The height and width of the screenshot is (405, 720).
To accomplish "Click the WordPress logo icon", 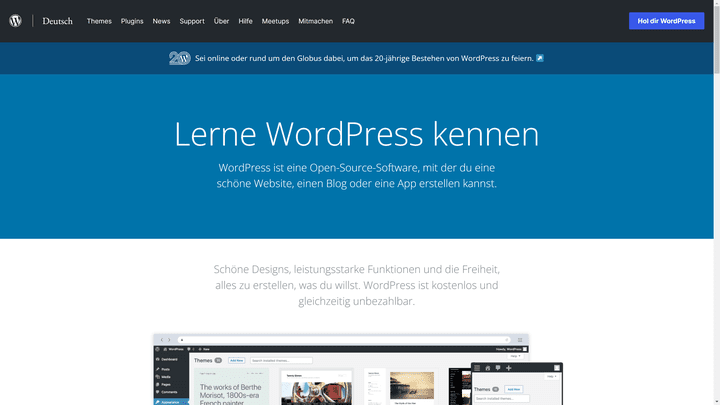I will 16,21.
